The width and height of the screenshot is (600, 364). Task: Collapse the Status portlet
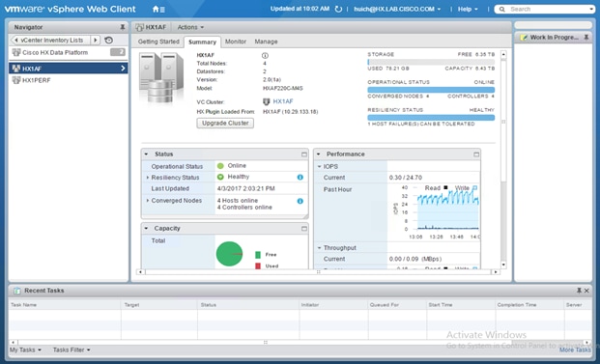pos(146,154)
